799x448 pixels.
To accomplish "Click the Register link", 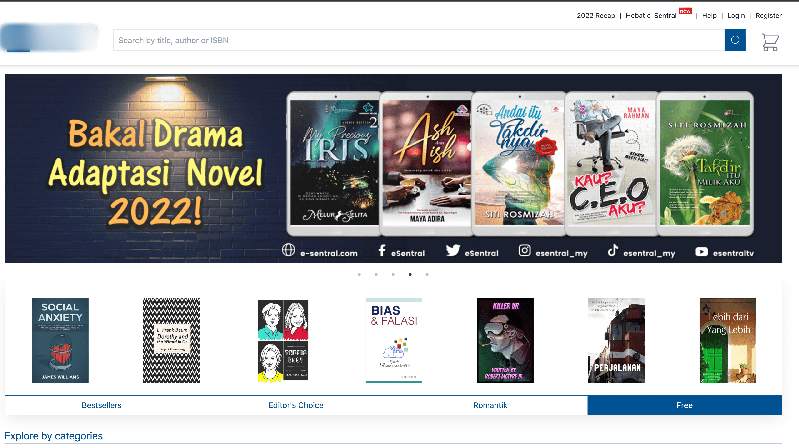I will point(768,16).
